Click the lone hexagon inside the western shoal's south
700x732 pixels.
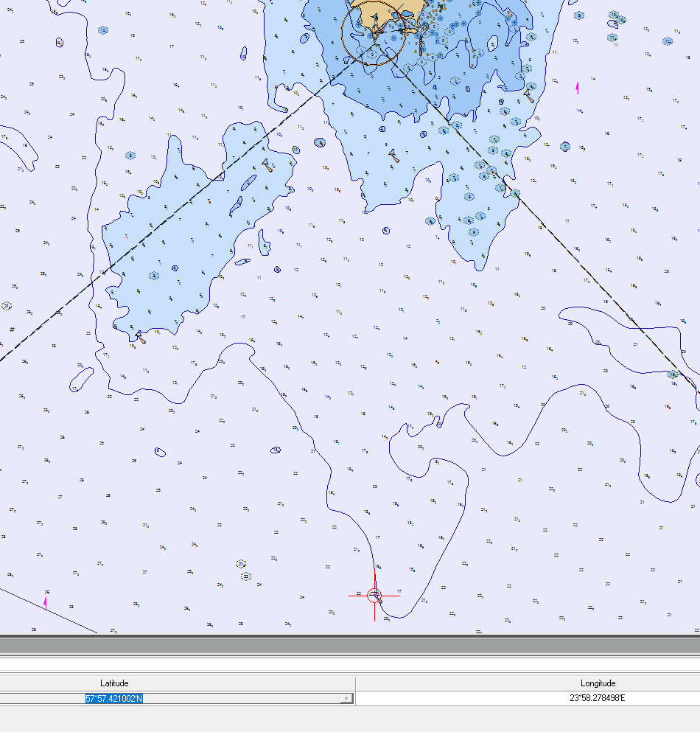[154, 276]
